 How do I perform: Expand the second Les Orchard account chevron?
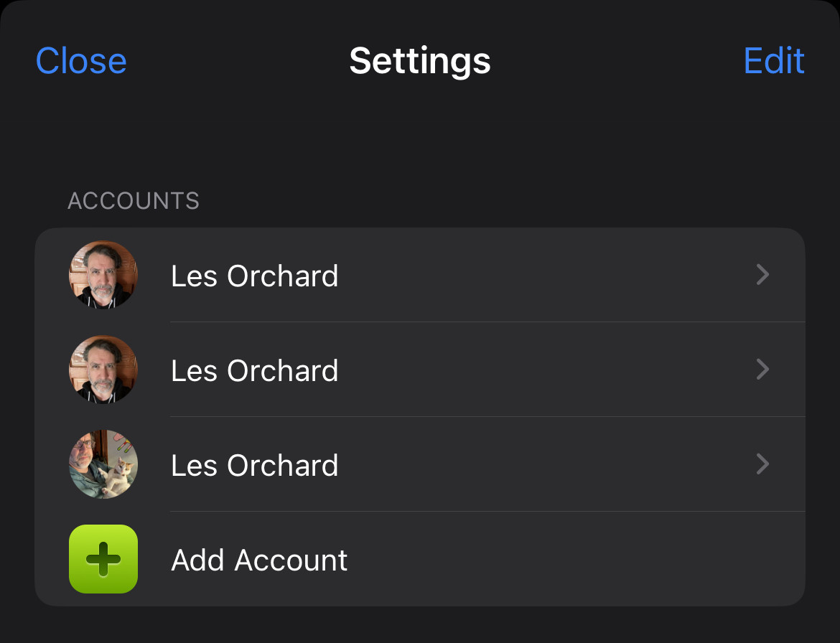[x=762, y=370]
